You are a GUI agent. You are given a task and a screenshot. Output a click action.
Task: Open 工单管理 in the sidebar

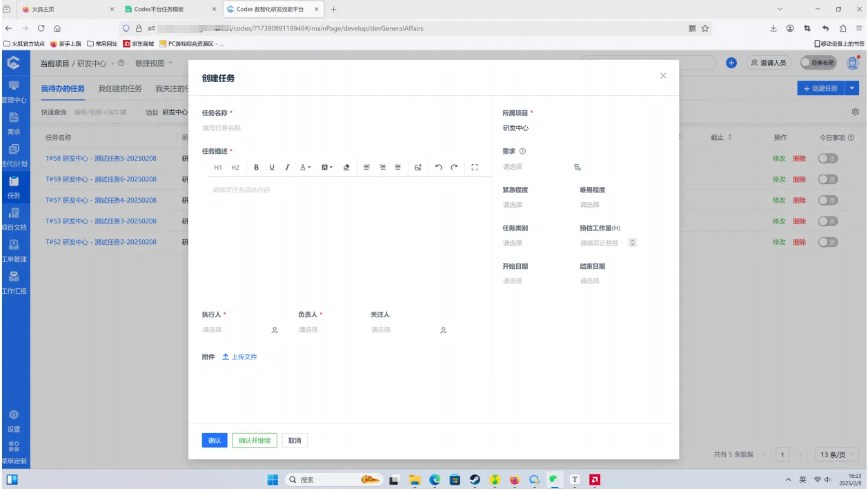point(14,250)
